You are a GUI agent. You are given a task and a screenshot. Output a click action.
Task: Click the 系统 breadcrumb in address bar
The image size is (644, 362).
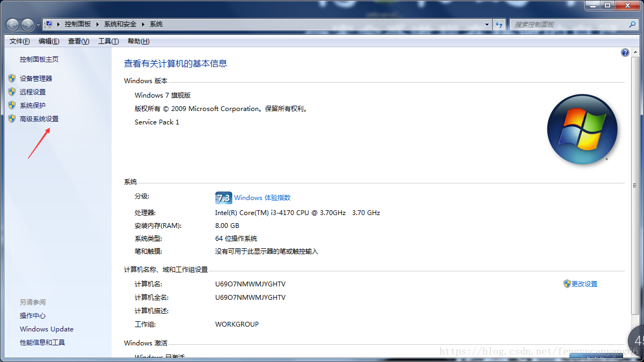156,24
